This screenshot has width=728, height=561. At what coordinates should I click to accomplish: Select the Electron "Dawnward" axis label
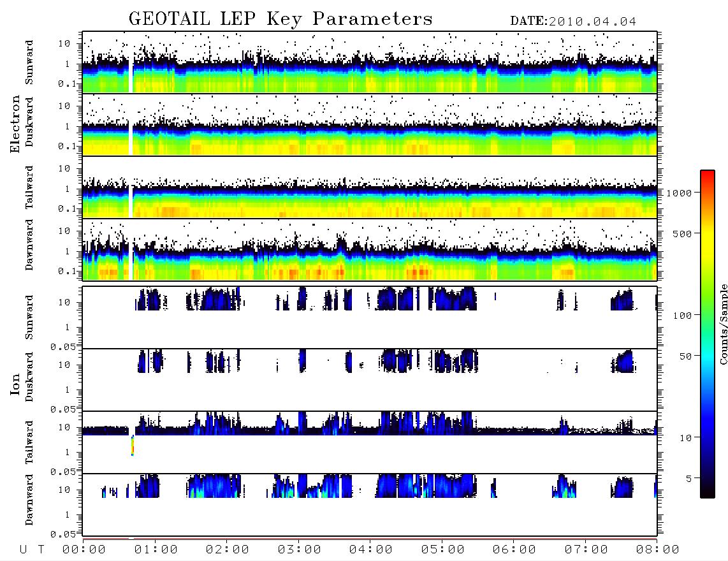point(29,245)
